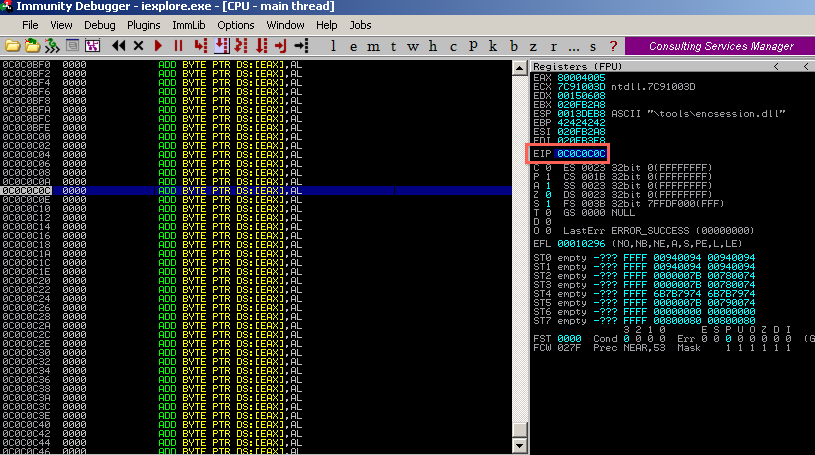Toggle the Z flag value
Screen dimensions: 815x455
(548, 194)
